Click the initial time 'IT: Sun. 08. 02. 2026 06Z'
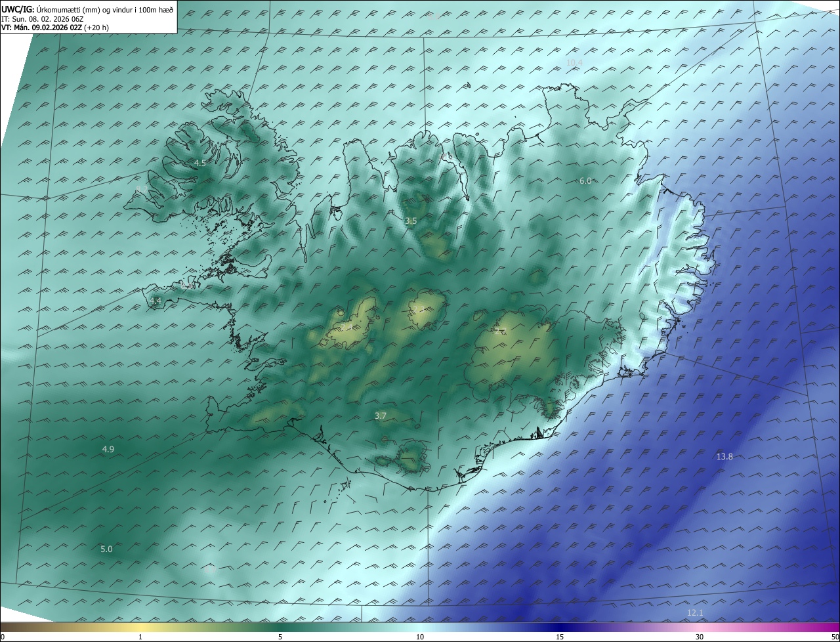The image size is (840, 642). 42,19
